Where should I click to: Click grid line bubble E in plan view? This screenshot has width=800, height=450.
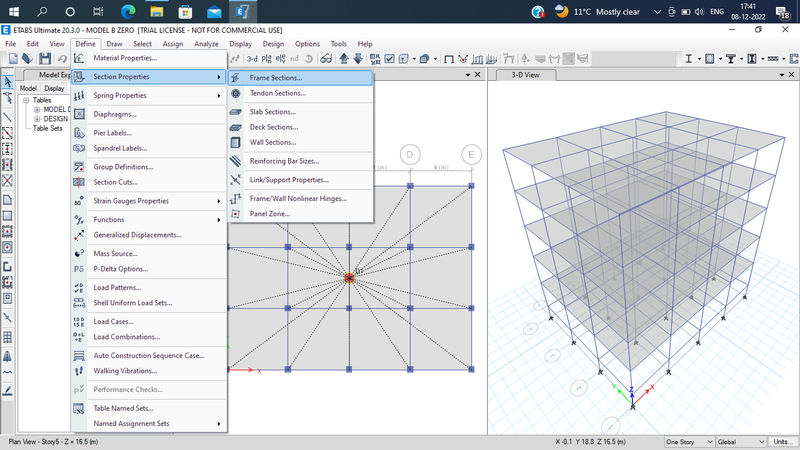point(471,155)
